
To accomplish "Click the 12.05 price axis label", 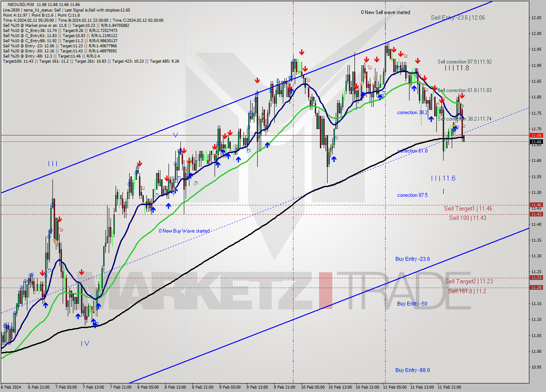I will (x=536, y=18).
